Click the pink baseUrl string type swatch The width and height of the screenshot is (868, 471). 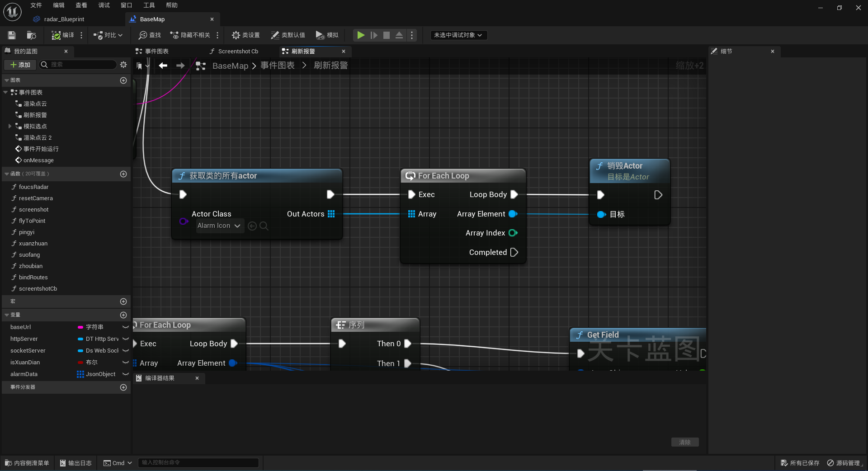click(80, 327)
